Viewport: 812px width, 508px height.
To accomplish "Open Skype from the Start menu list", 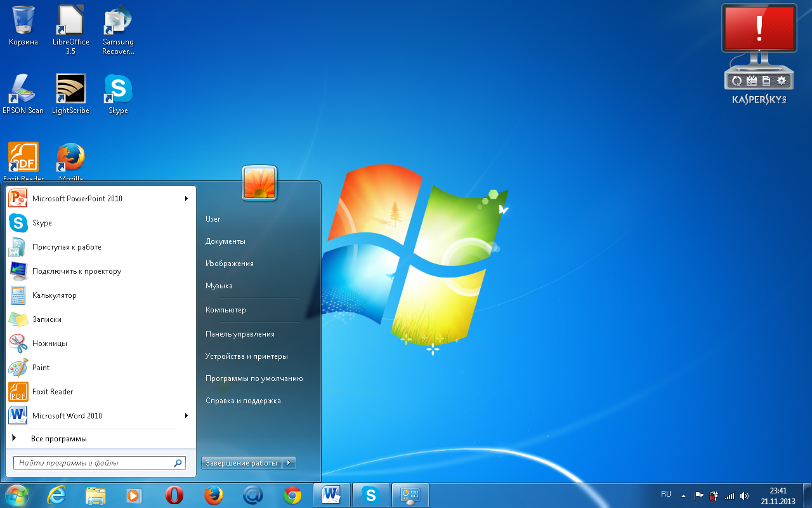I will [101, 223].
